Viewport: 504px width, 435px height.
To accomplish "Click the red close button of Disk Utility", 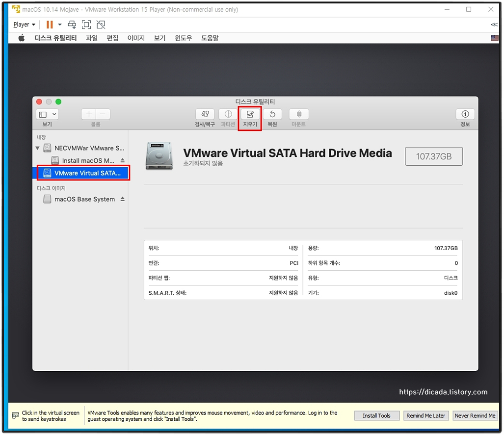I will click(39, 102).
